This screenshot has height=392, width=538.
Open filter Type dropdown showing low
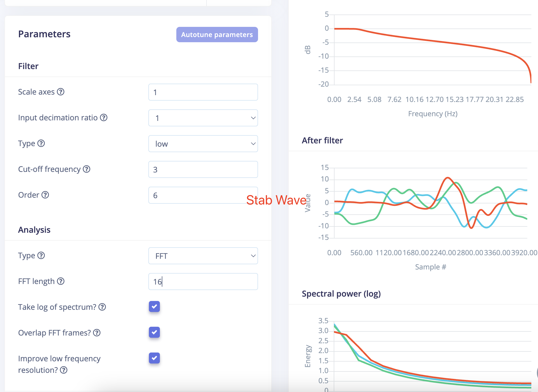point(203,144)
